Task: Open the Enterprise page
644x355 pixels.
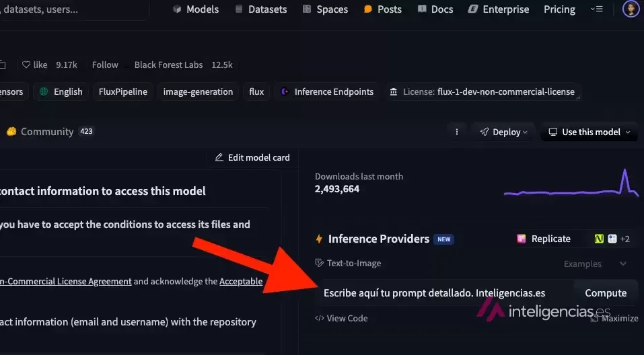Action: click(x=499, y=9)
